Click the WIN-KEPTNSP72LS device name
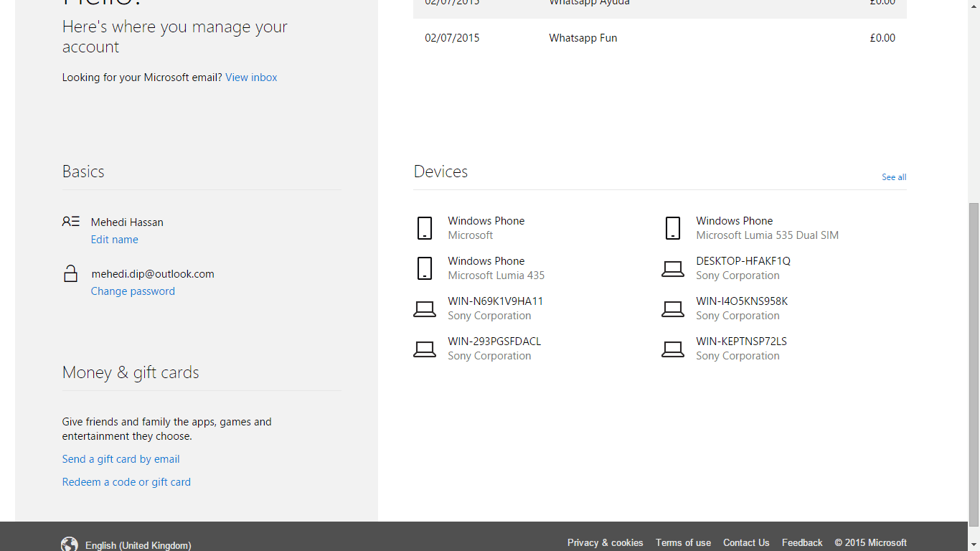980x551 pixels. pyautogui.click(x=741, y=342)
